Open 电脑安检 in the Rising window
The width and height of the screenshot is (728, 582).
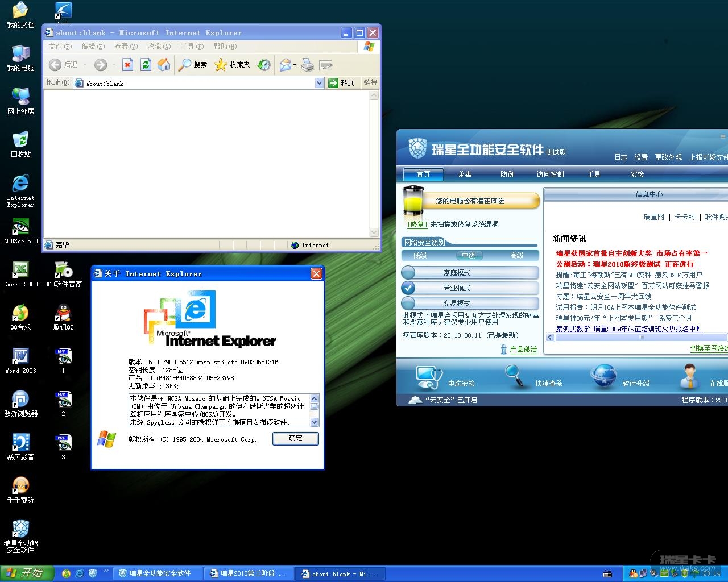(x=445, y=377)
